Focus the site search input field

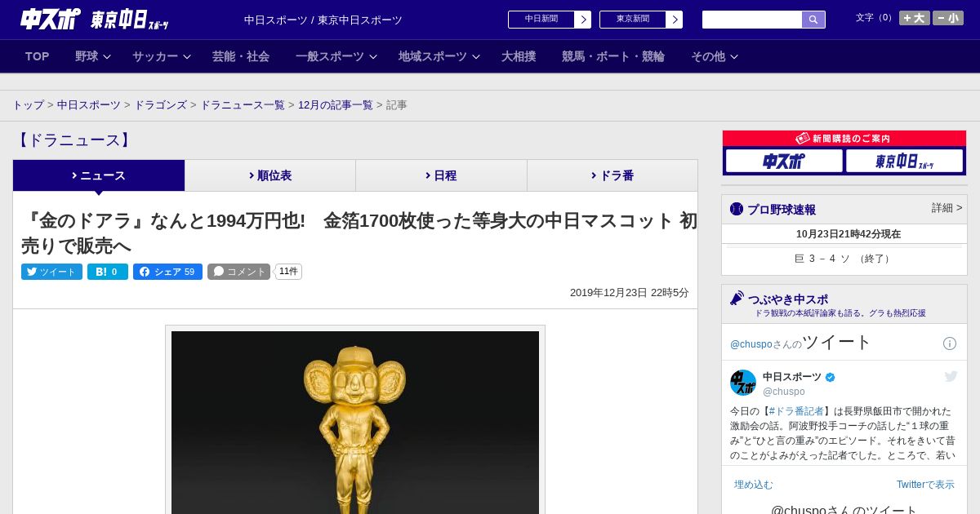pos(752,20)
